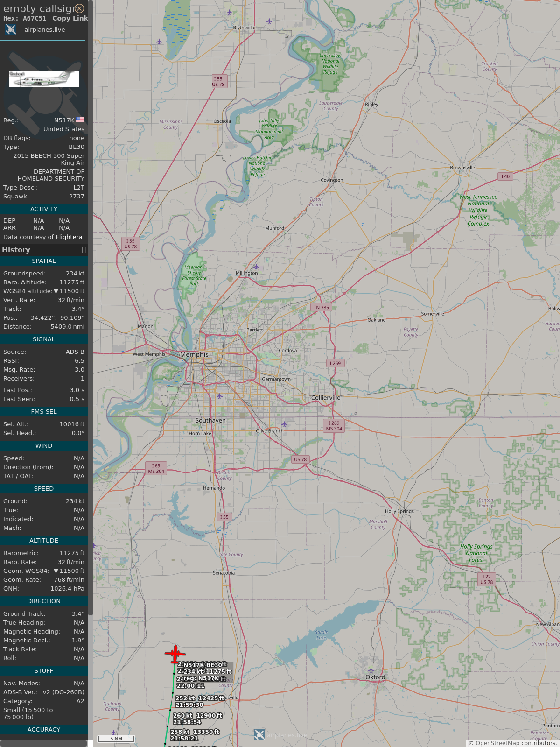Click the selected altitude 10016 ft value
Image resolution: width=560 pixels, height=747 pixels.
72,424
